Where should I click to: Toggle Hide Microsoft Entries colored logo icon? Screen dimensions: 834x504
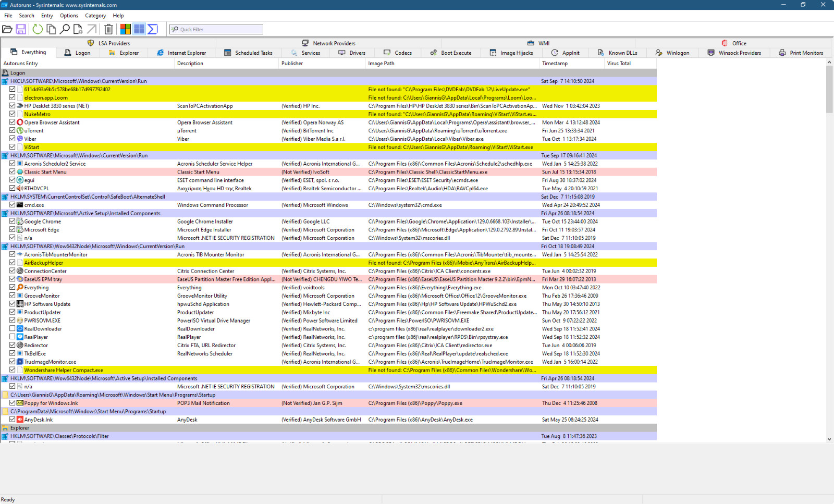tap(126, 29)
